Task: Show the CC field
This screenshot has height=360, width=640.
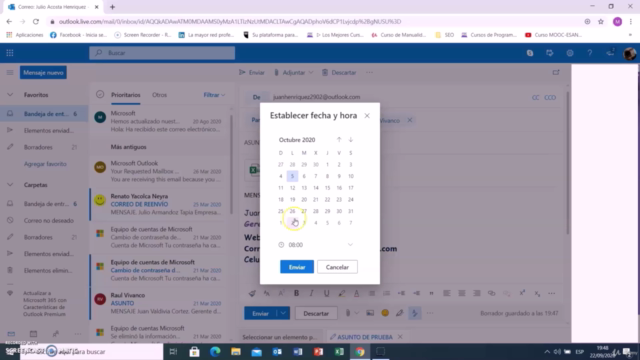Action: (x=536, y=98)
